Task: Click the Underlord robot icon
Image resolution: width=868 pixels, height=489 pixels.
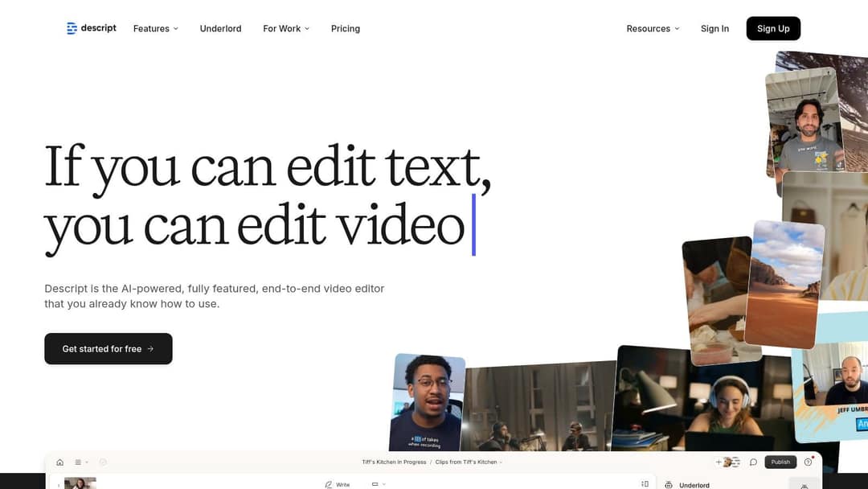Action: point(668,485)
